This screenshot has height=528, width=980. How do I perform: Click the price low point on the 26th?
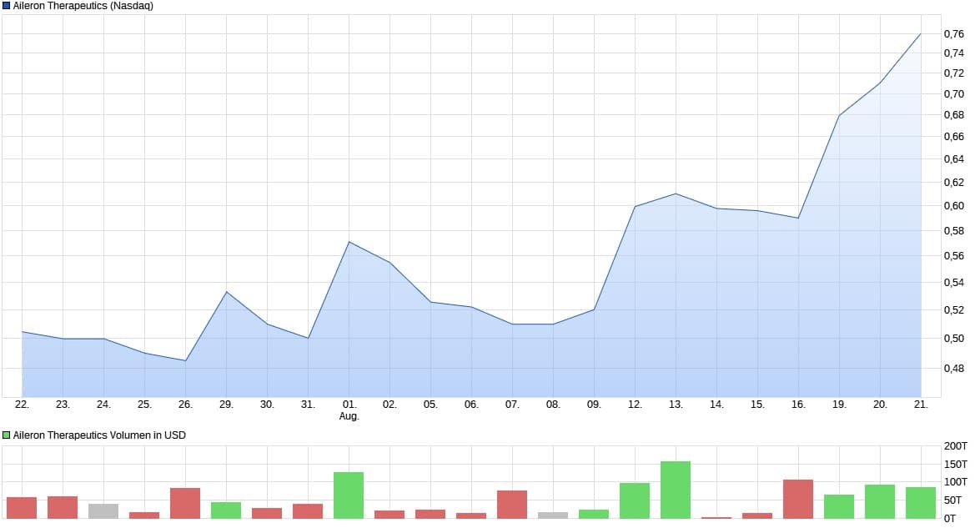(x=185, y=360)
